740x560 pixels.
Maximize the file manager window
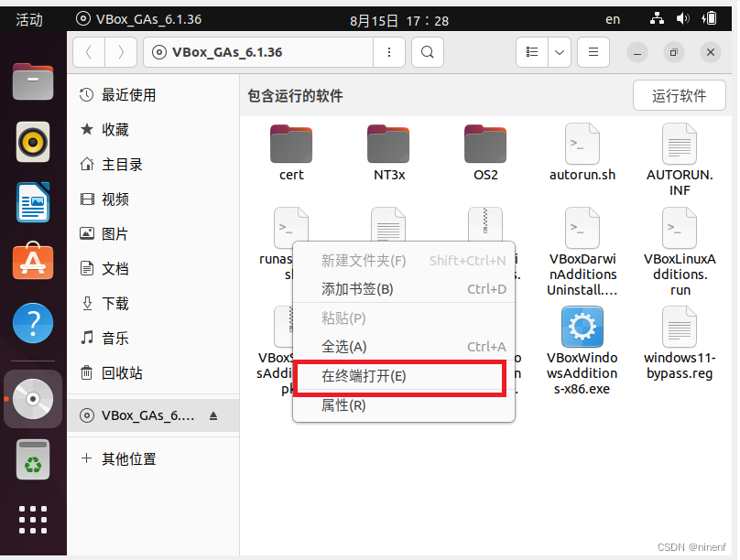(673, 52)
